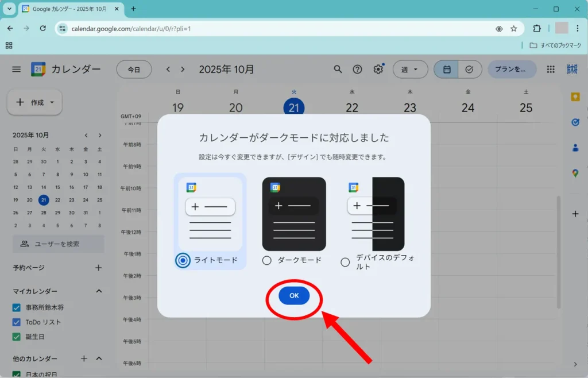Select the ダークモード radio button
Viewport: 588px width, 378px height.
click(266, 260)
